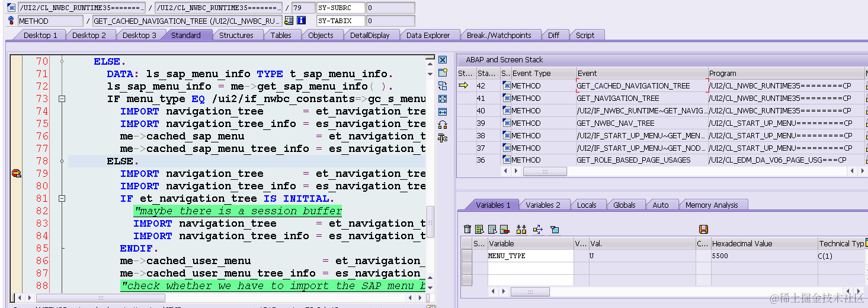Click the method event icon at header left
Screen dimensions: 868x308
(x=11, y=21)
